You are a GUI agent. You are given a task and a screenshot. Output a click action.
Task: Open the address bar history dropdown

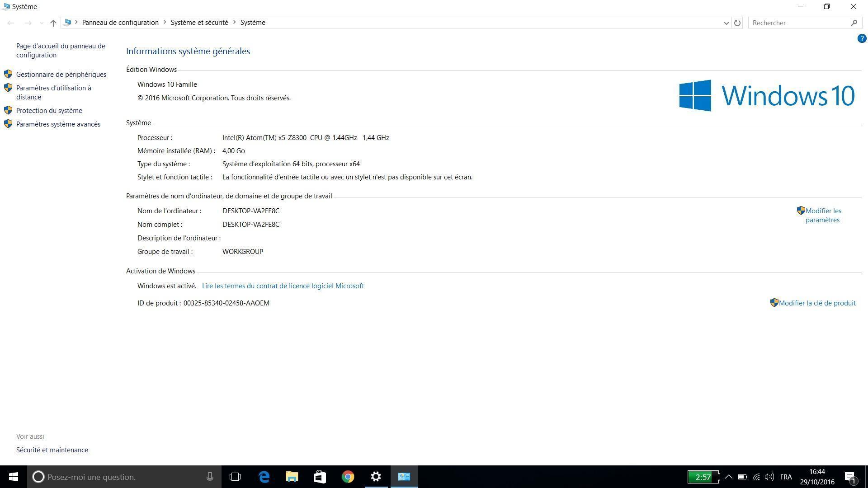[x=726, y=23]
